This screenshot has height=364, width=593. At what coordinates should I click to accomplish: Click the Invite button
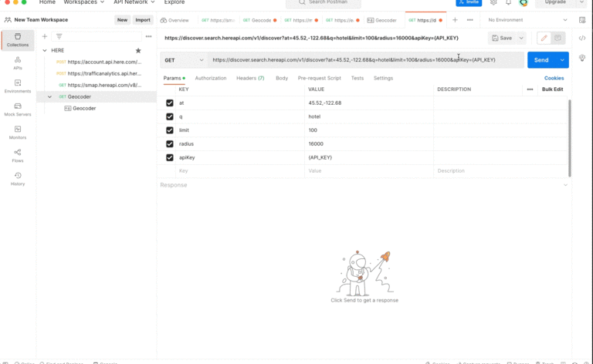469,2
